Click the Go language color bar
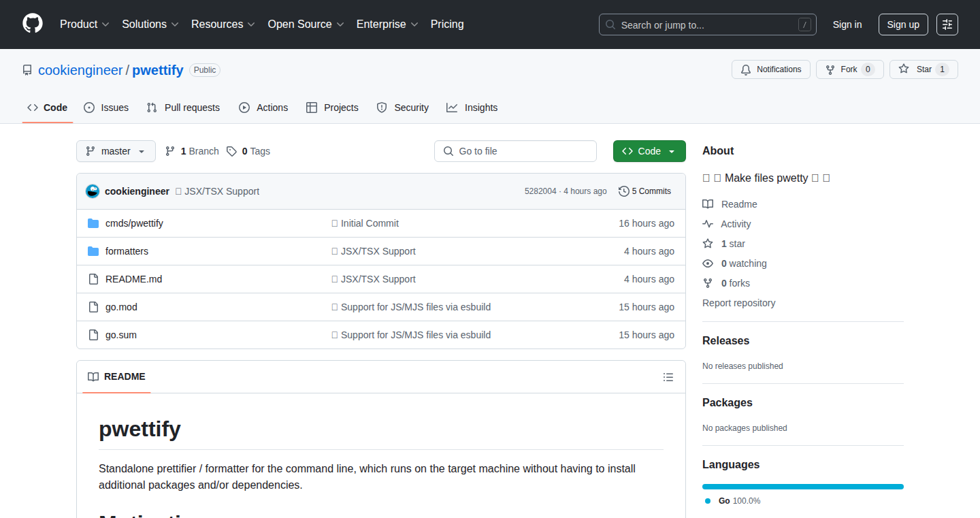The image size is (980, 518). coord(803,487)
